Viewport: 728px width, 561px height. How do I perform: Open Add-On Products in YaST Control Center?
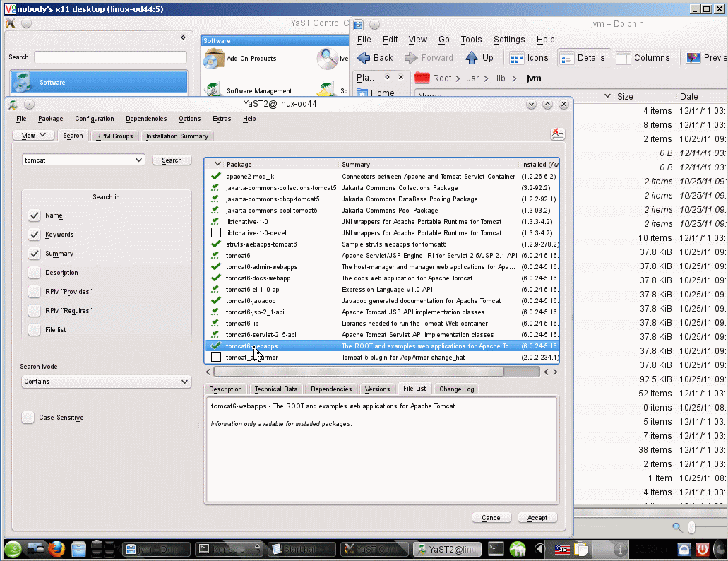tap(241, 59)
